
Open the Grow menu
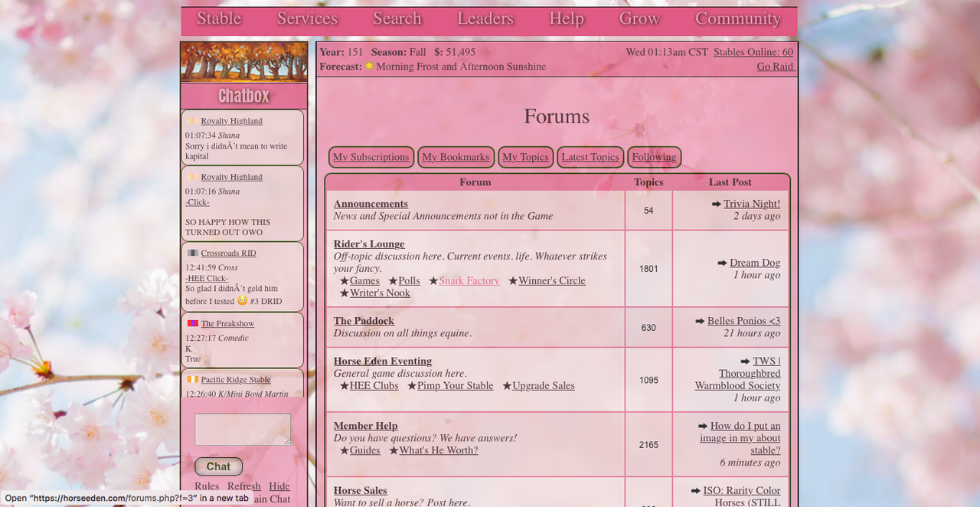639,18
